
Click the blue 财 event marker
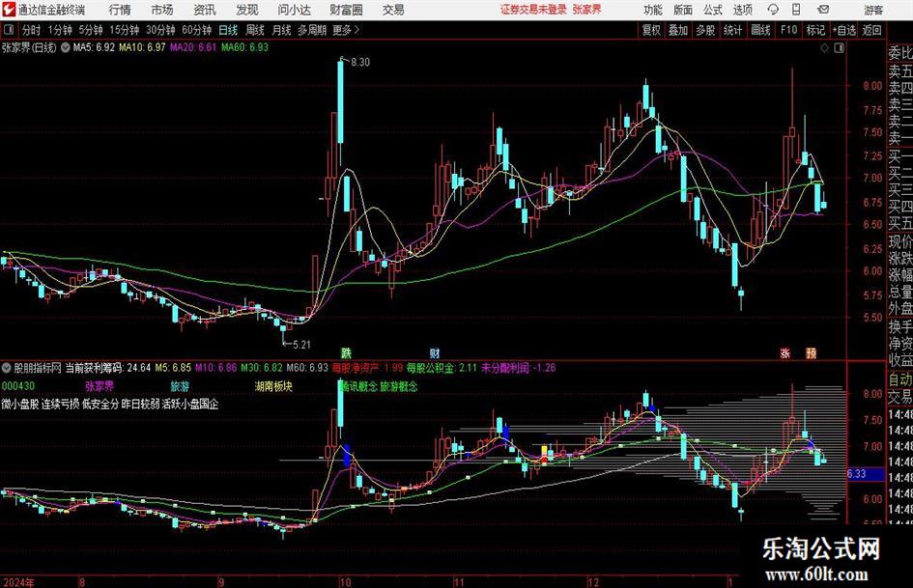pos(435,352)
